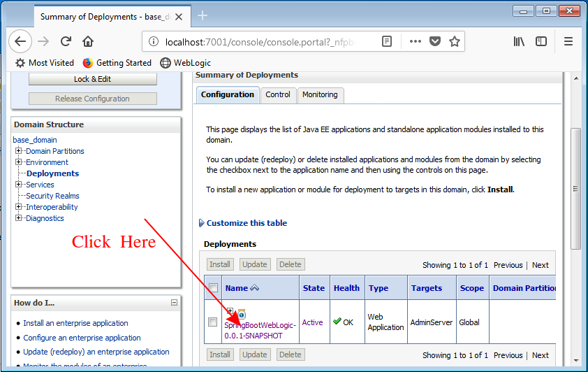The width and height of the screenshot is (588, 372).
Task: Open Services in the tree
Action: click(40, 185)
